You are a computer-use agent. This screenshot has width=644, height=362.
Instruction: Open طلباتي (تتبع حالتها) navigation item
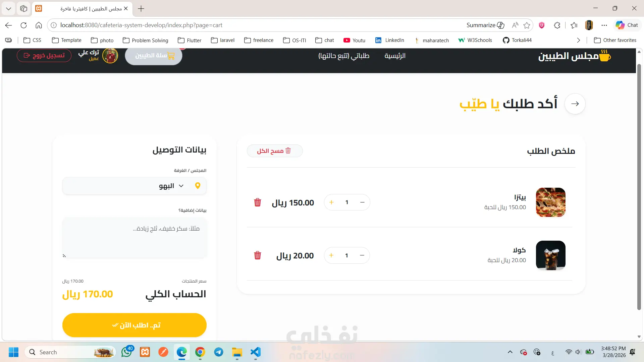click(x=344, y=56)
